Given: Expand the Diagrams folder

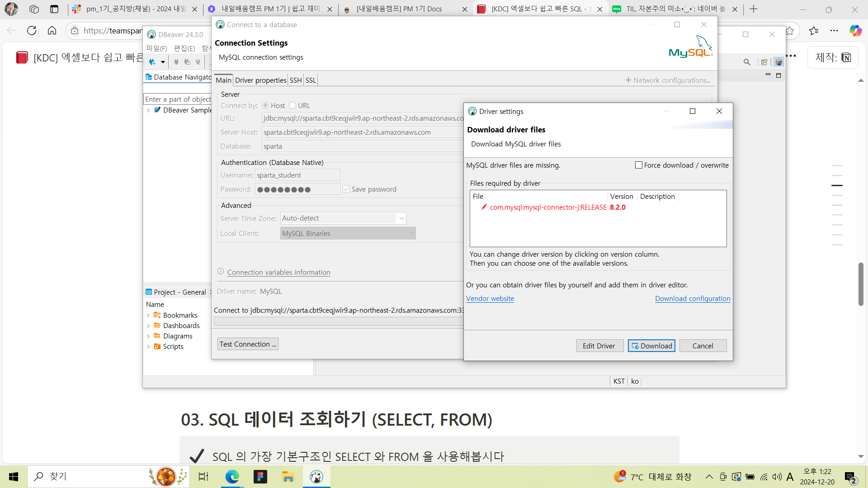Looking at the screenshot, I should click(x=148, y=336).
